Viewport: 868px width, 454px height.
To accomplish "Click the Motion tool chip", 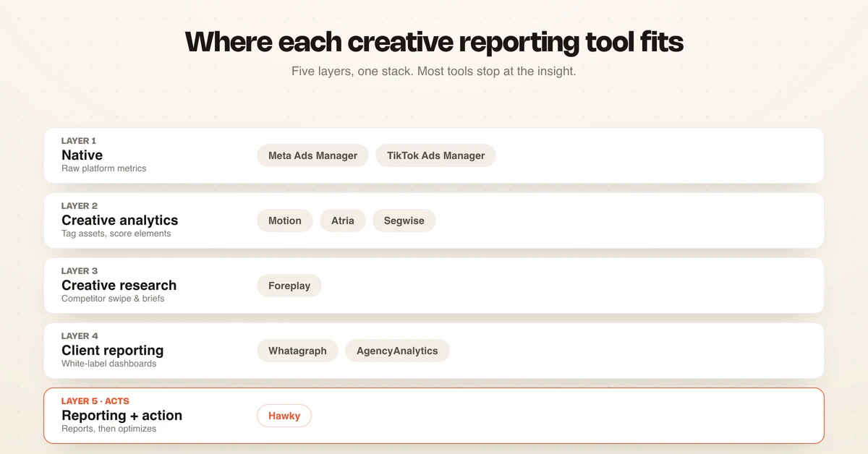I will click(x=285, y=220).
